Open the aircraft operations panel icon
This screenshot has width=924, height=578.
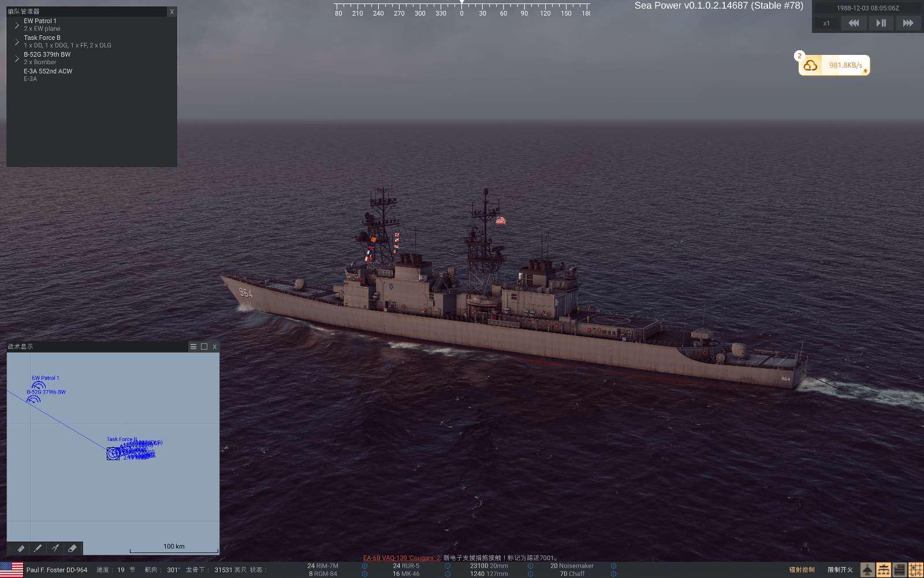click(x=867, y=570)
